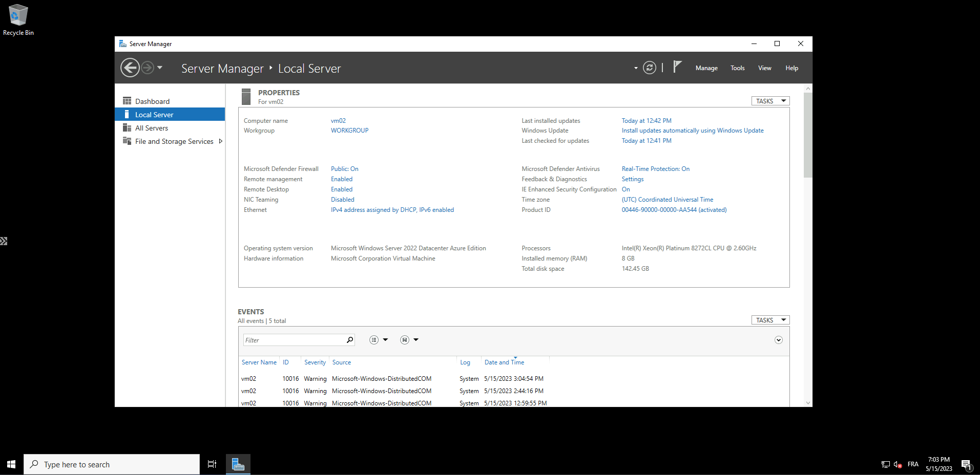Click the network tray icon
This screenshot has height=475, width=980.
tap(885, 464)
